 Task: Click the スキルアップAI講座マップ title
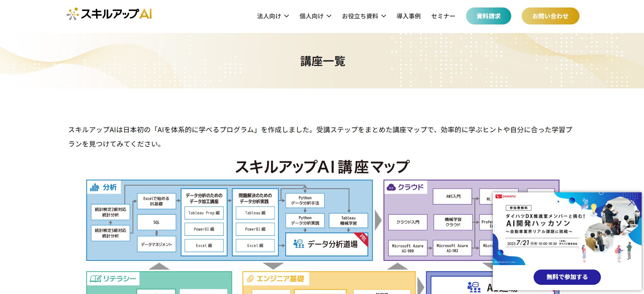click(x=322, y=167)
